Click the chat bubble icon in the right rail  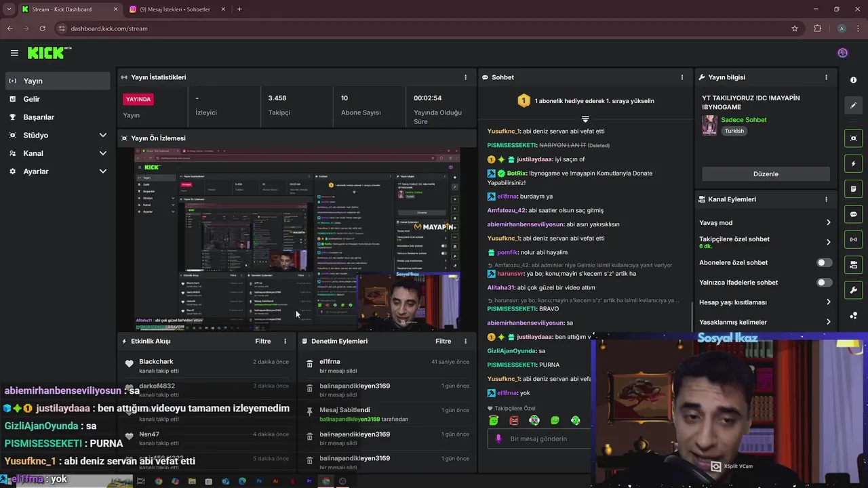(x=853, y=214)
